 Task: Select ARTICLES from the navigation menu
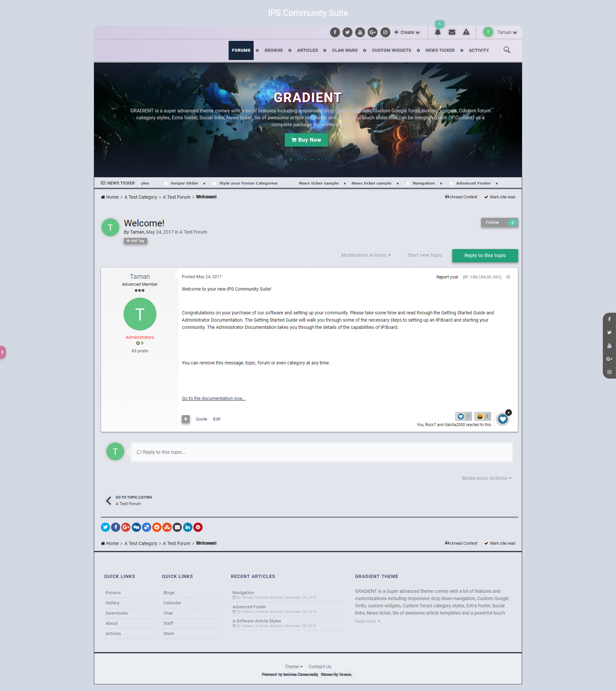[x=307, y=50]
